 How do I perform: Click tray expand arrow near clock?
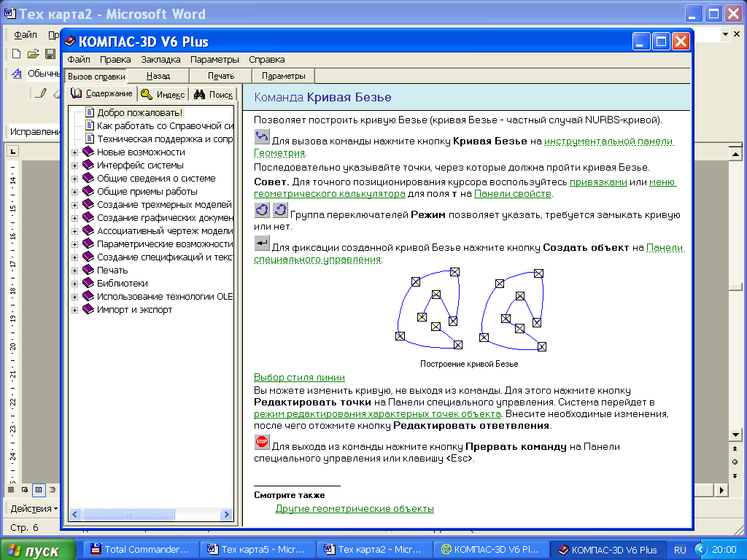point(700,550)
